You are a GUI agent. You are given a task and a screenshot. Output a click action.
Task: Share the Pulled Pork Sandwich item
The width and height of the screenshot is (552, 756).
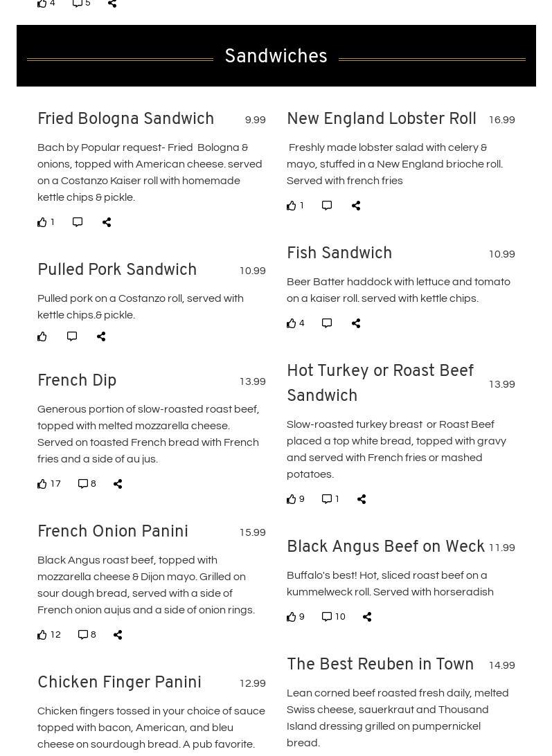tap(101, 336)
